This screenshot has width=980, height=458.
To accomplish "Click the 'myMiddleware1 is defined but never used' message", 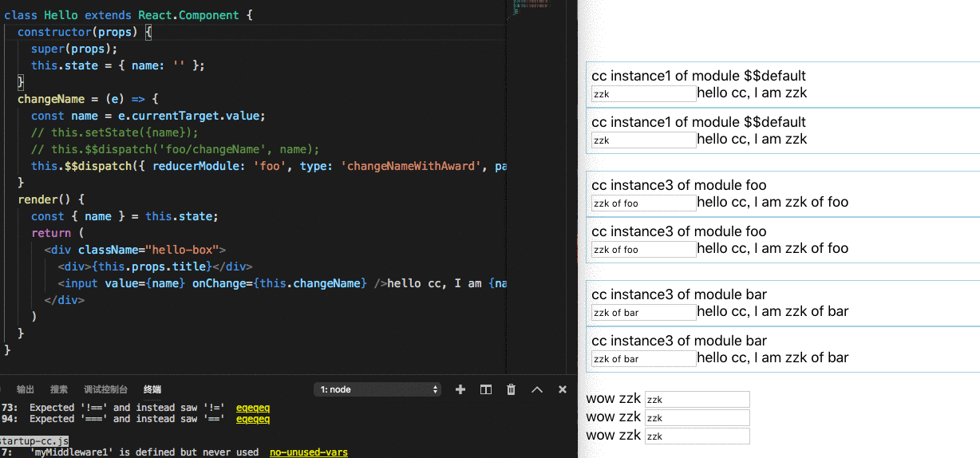I will pos(144,452).
